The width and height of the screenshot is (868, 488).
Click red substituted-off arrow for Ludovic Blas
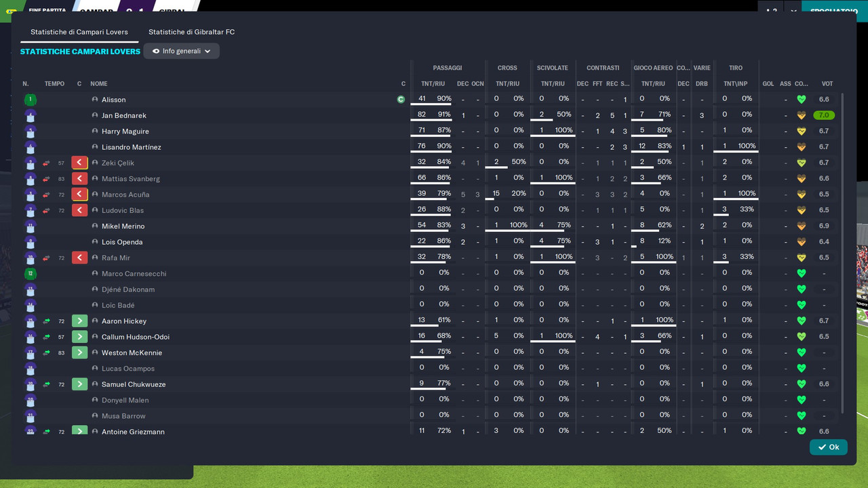79,210
